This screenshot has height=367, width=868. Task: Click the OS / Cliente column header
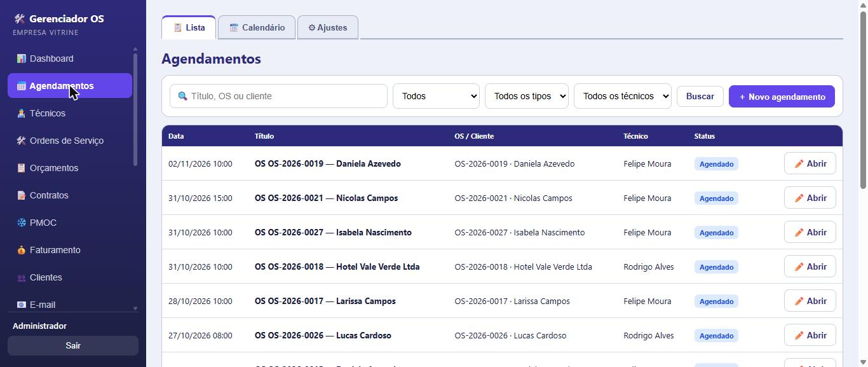tap(474, 136)
